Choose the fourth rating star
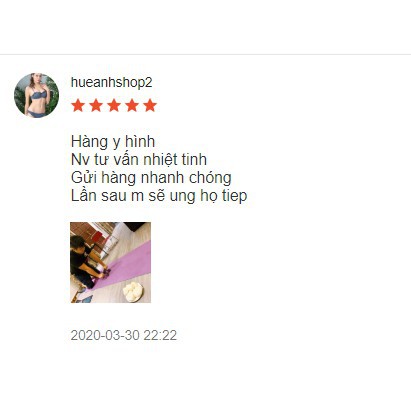Screen dimensions: 411x411 (132, 105)
